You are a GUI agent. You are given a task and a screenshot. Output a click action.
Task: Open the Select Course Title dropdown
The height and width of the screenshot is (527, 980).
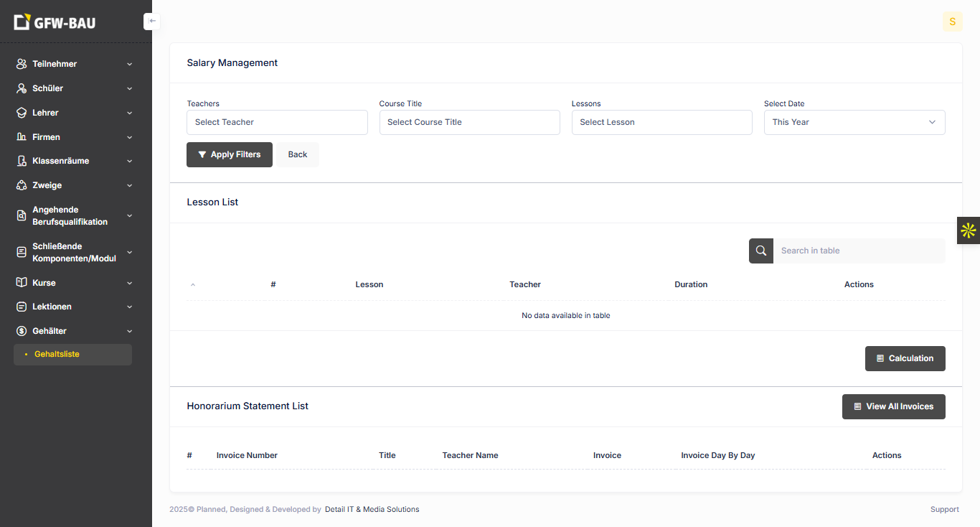[x=469, y=122]
